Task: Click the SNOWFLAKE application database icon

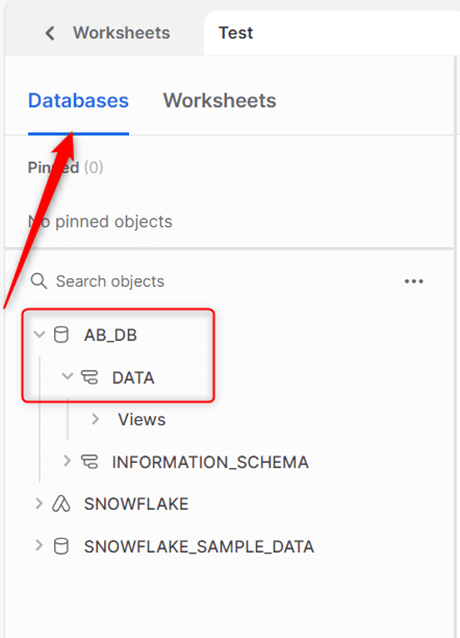Action: [61, 504]
